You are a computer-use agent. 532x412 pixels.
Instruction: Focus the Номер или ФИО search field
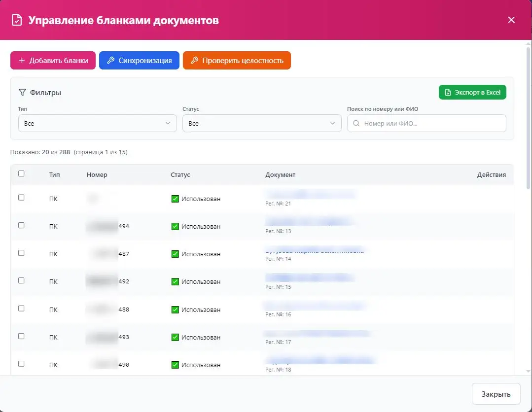(426, 123)
